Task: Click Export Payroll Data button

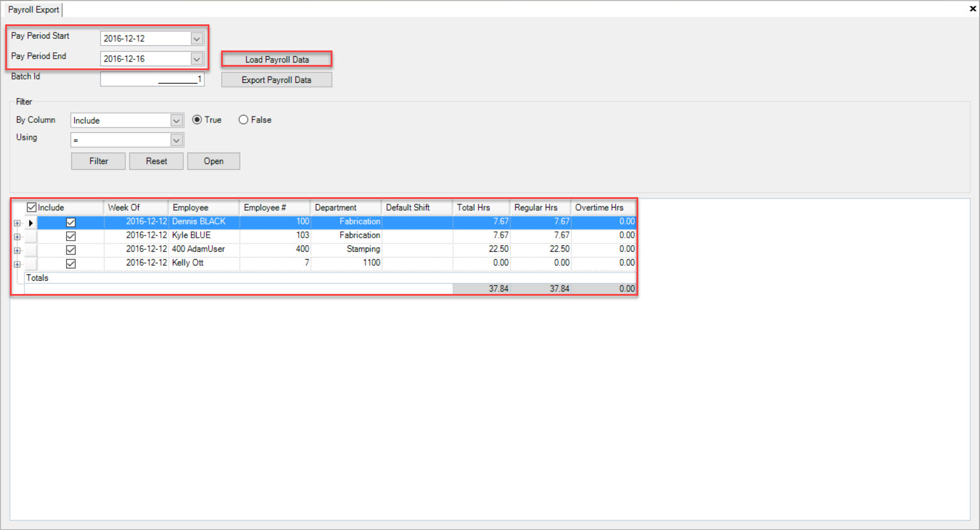Action: pos(277,79)
